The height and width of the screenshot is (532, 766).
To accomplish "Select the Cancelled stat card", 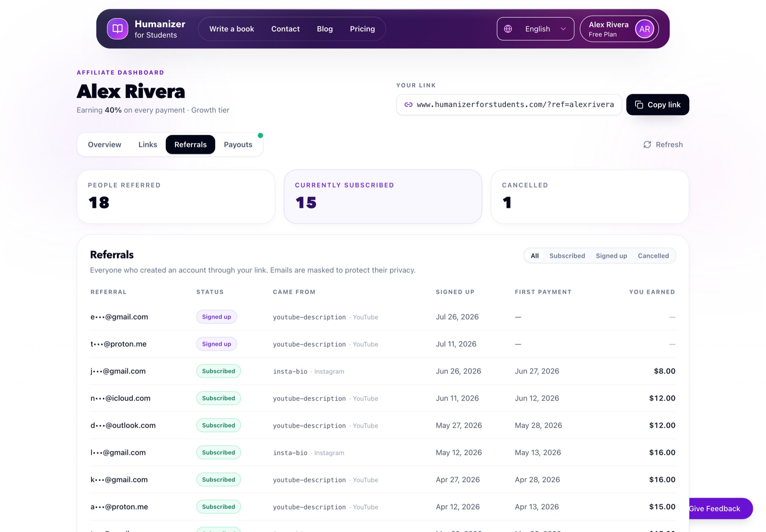I will click(x=590, y=197).
